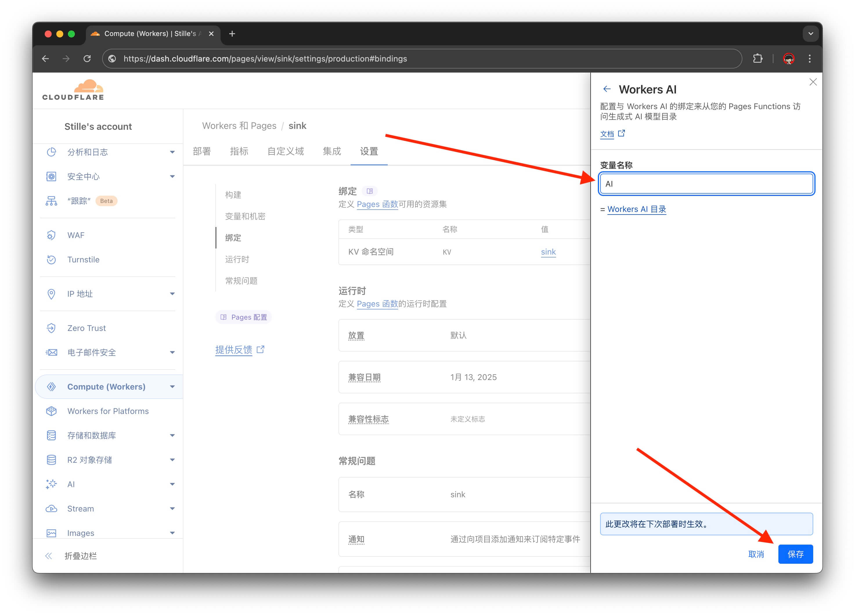The height and width of the screenshot is (616, 855).
Task: Open Workers for Platforms sidebar item
Action: [x=108, y=411]
